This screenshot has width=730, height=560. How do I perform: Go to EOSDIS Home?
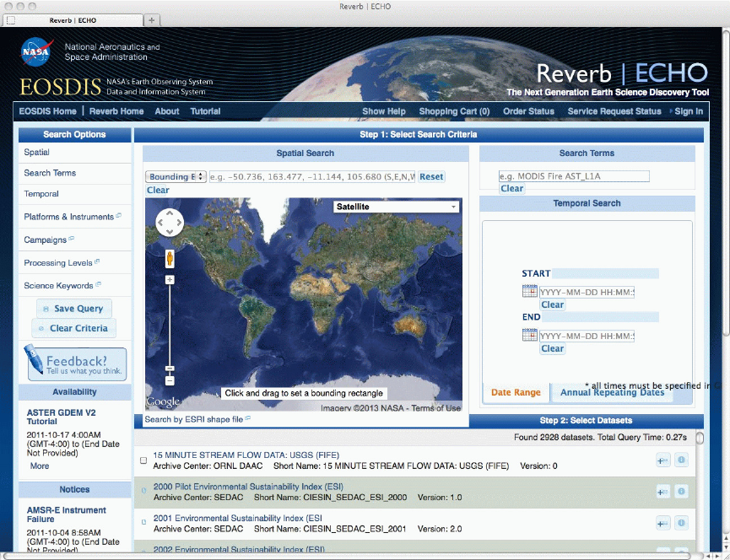click(x=47, y=111)
